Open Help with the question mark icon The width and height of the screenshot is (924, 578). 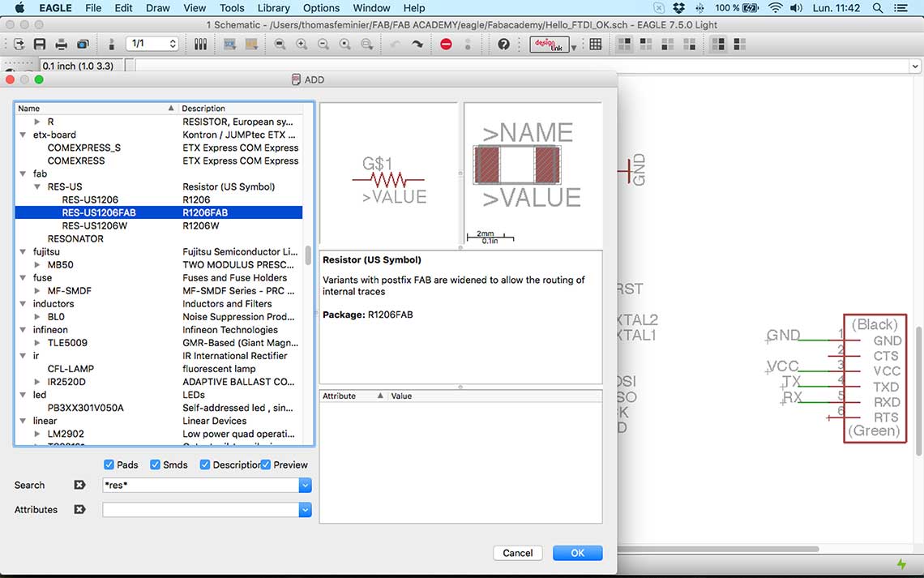coord(503,45)
